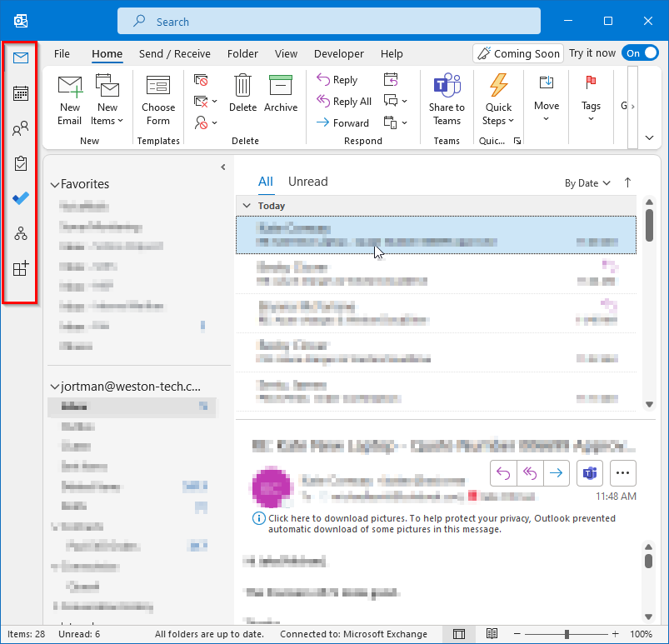
Task: Show All messages filter
Action: (x=266, y=182)
